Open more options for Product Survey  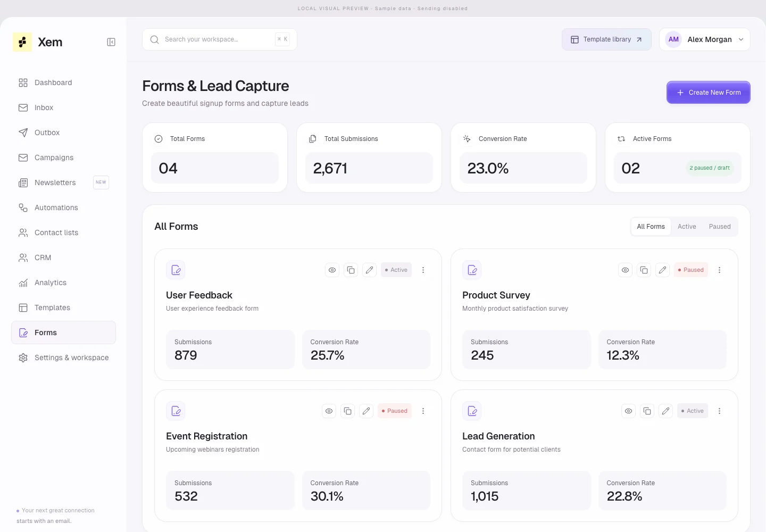point(720,270)
